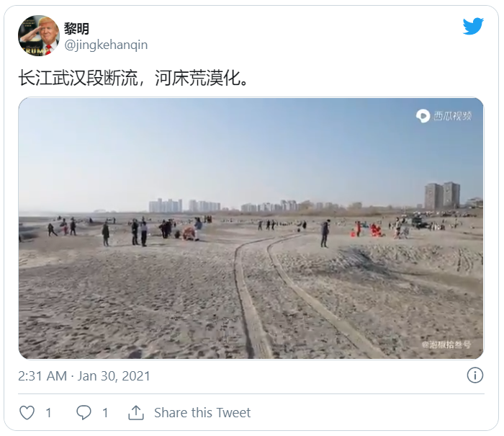Click Share this Tweet
This screenshot has height=436, width=504.
coord(202,412)
